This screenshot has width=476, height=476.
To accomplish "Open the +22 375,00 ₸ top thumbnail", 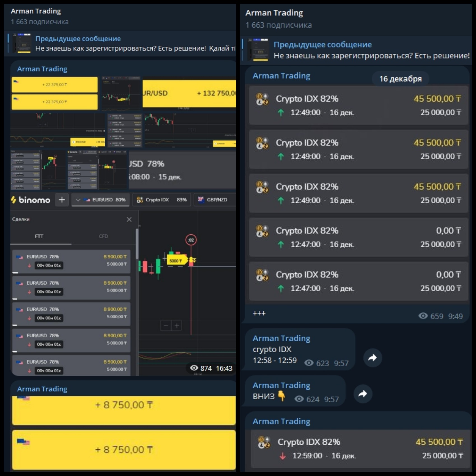I will pyautogui.click(x=55, y=85).
